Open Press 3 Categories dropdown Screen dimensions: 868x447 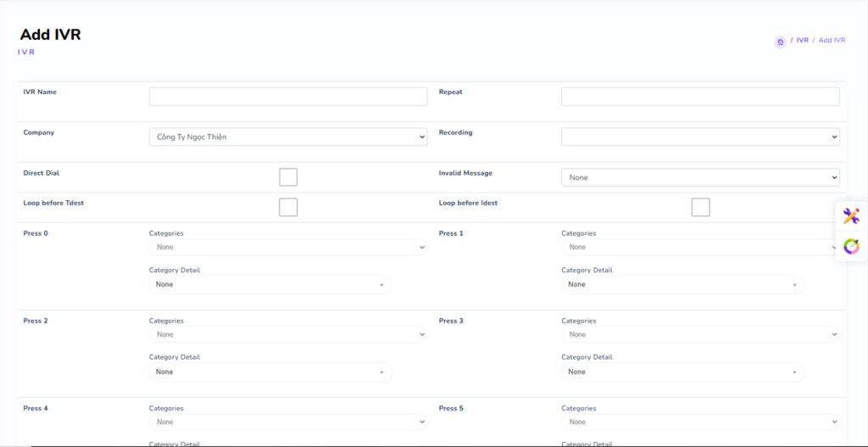[x=700, y=334]
